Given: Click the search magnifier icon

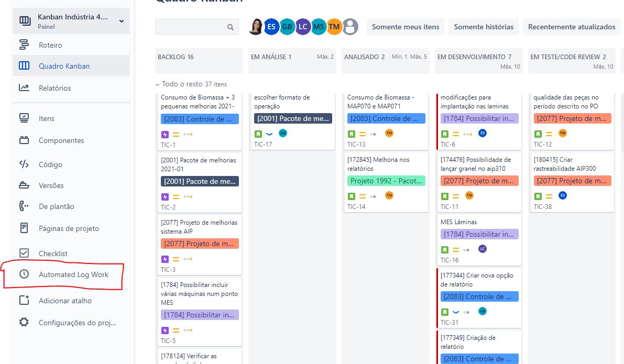Looking at the screenshot, I should pos(231,27).
